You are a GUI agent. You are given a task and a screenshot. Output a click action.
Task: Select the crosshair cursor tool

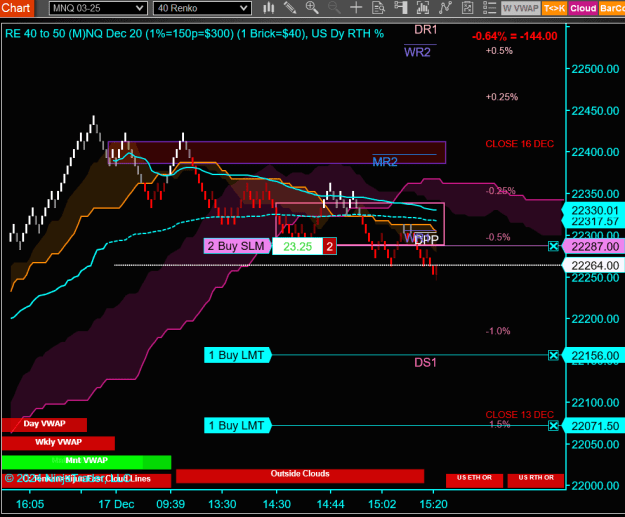point(356,8)
